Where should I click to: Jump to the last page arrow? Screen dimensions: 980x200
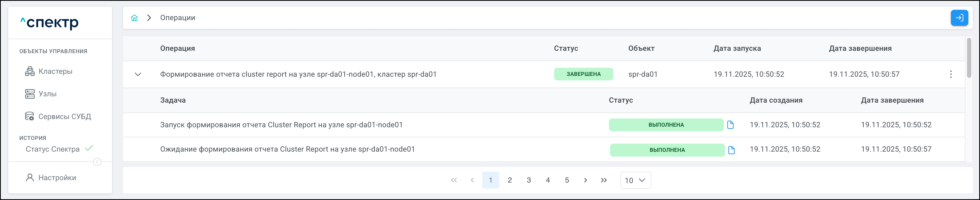pyautogui.click(x=604, y=180)
